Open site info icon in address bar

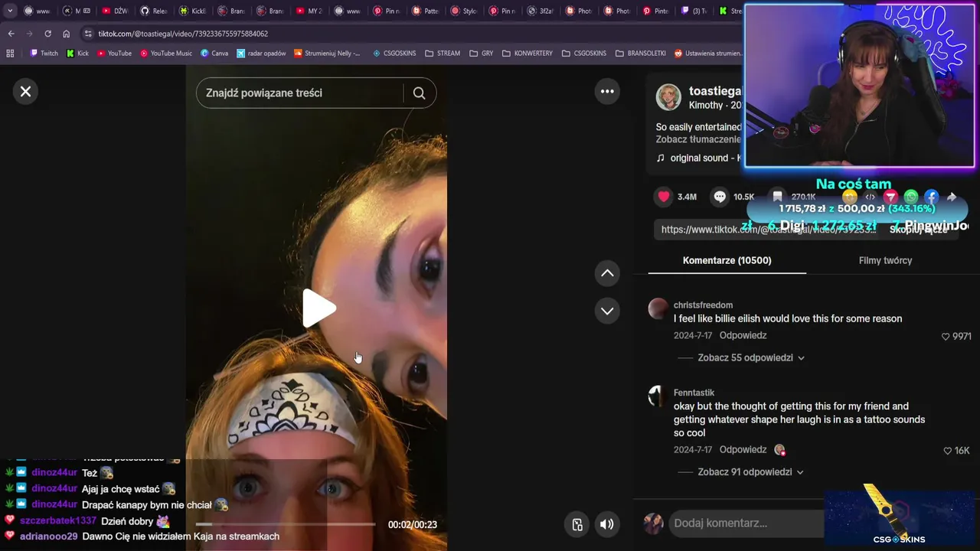[88, 34]
